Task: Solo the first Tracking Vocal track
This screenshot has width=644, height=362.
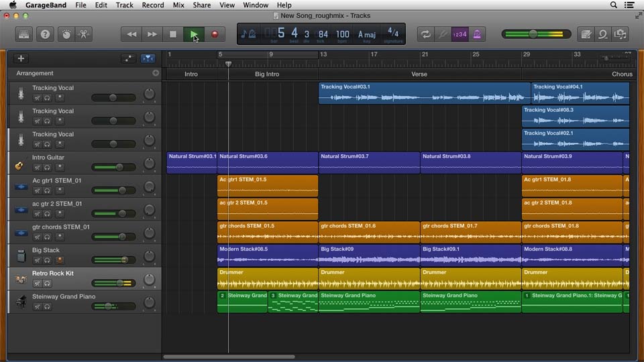Action: [x=47, y=98]
